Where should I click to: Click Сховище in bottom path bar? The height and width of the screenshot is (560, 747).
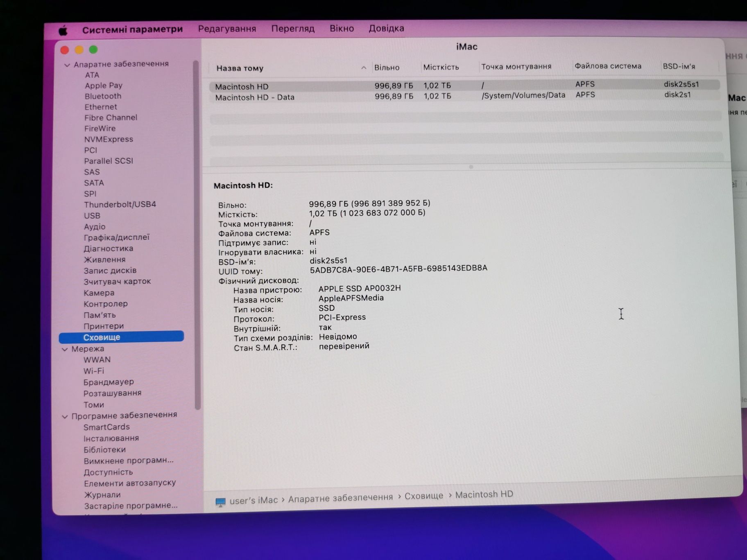click(x=424, y=496)
